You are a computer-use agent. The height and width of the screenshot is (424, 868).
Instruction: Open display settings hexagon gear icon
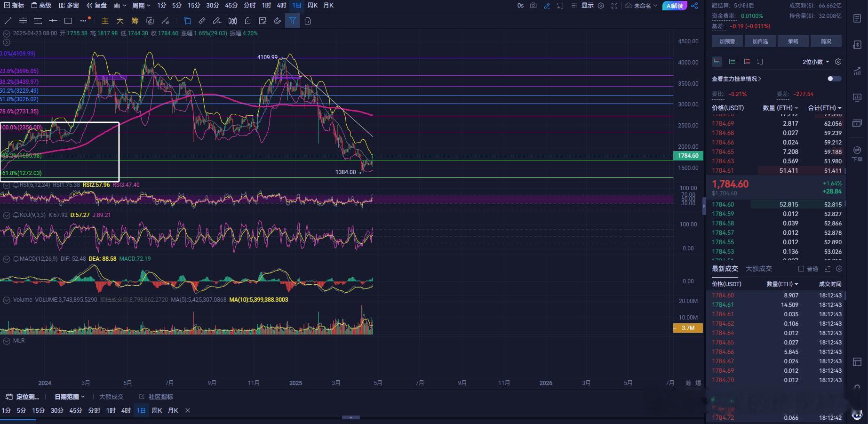[601, 6]
